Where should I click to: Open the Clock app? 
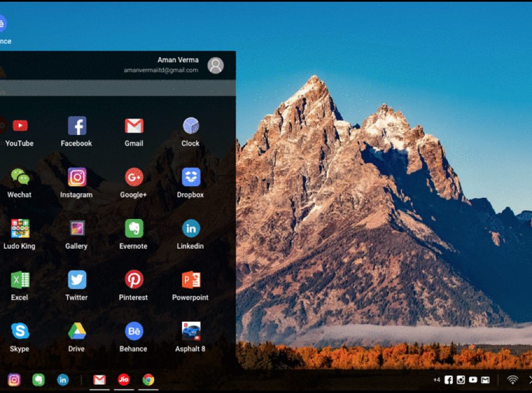191,126
